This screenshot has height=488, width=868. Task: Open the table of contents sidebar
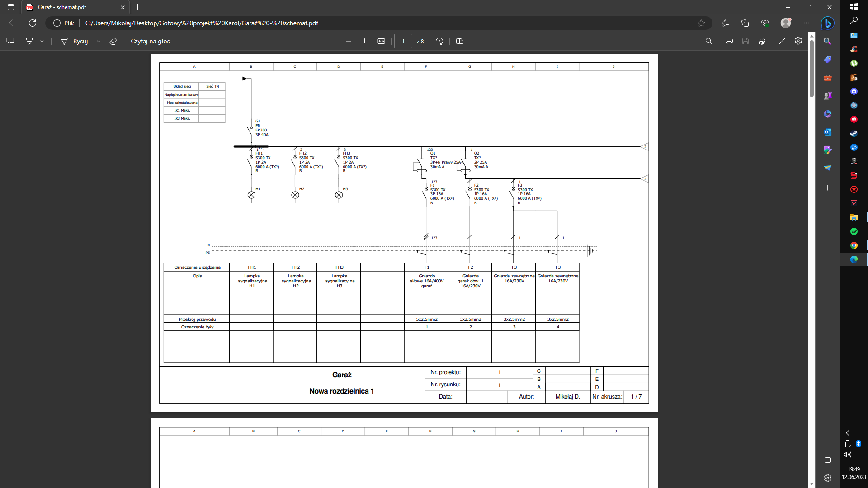pos(10,41)
